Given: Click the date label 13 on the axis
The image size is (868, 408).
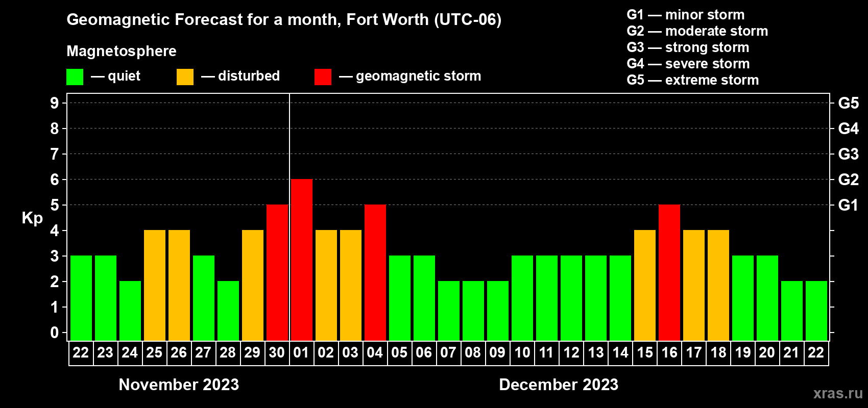Looking at the screenshot, I should (x=595, y=352).
